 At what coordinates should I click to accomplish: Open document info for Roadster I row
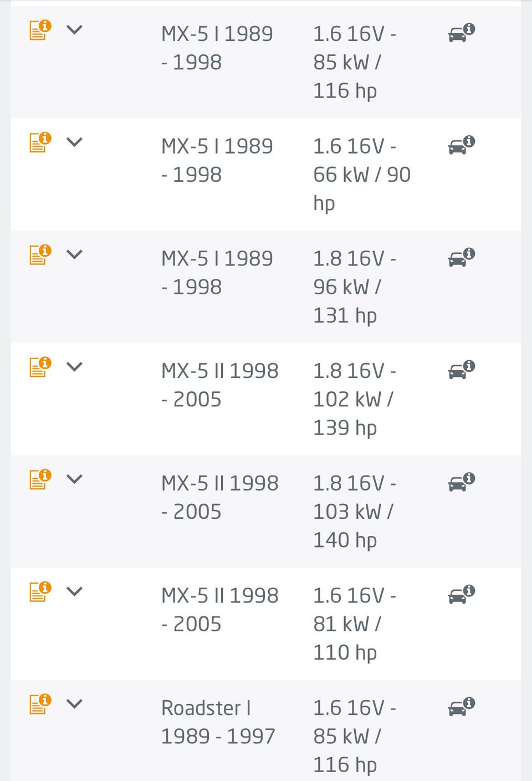coord(40,704)
